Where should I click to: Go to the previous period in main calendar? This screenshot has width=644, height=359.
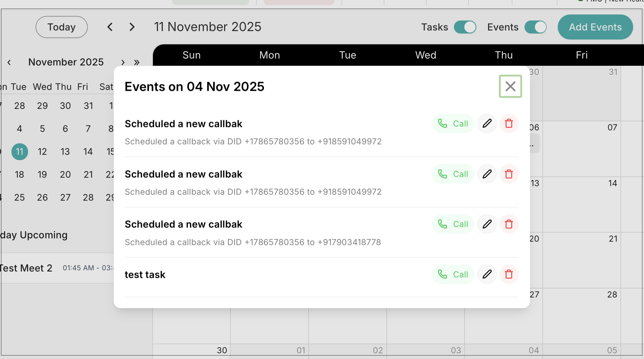pos(110,27)
